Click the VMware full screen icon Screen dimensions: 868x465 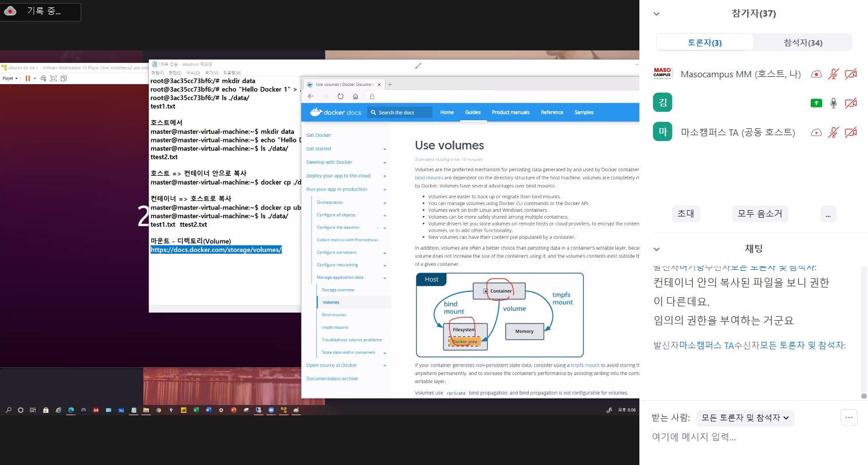coord(53,78)
